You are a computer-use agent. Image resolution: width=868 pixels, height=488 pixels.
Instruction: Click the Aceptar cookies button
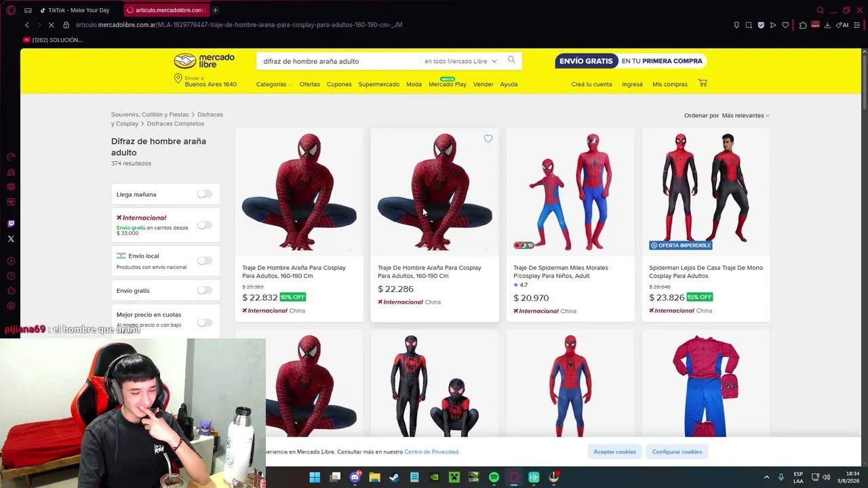point(615,451)
